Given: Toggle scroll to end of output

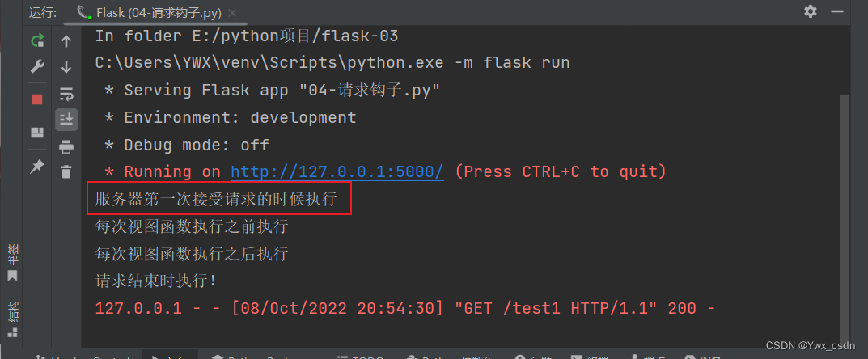Looking at the screenshot, I should (x=66, y=120).
